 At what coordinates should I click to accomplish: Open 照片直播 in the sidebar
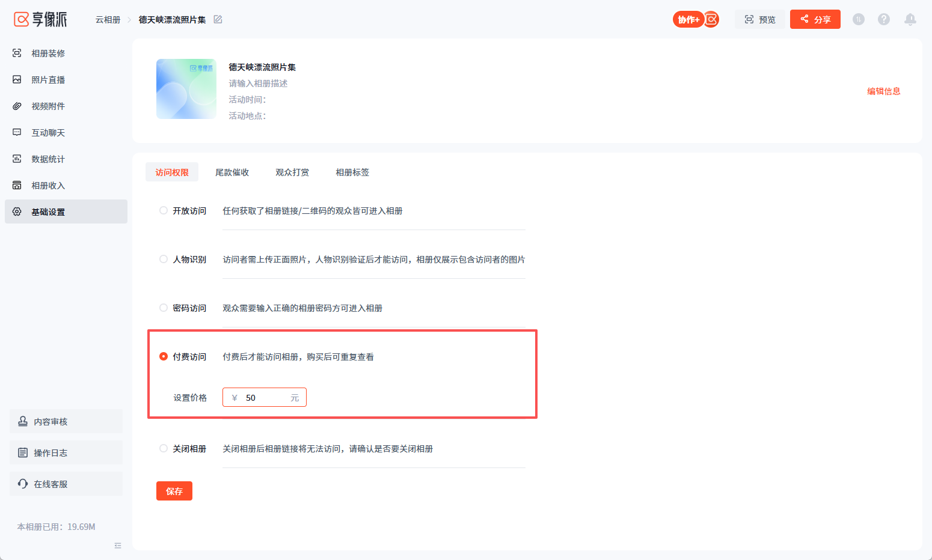(x=48, y=80)
